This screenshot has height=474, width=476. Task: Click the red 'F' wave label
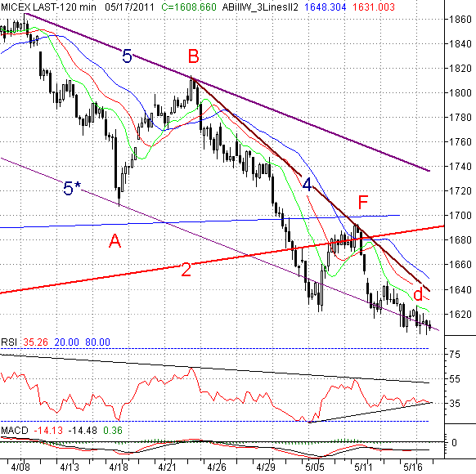point(363,203)
